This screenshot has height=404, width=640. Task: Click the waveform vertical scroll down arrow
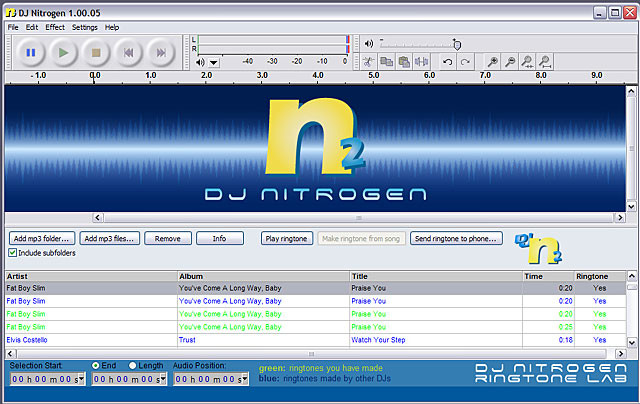click(631, 206)
